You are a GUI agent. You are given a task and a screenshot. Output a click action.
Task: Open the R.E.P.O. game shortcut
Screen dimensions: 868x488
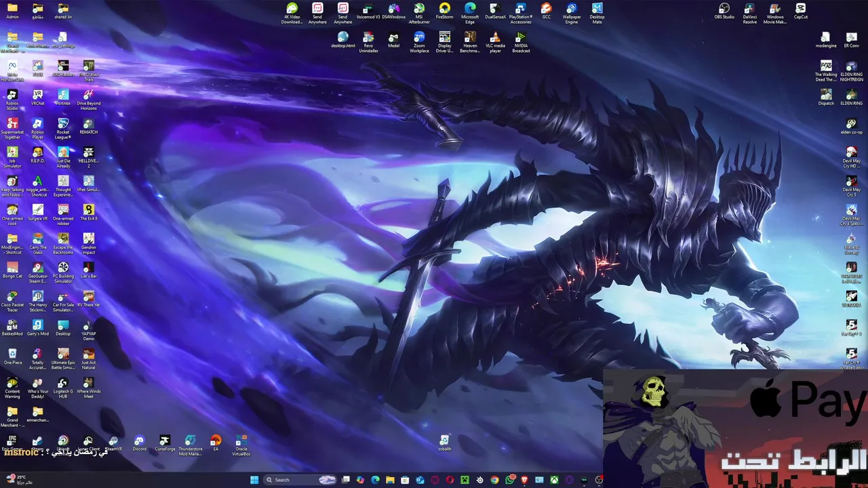point(38,156)
